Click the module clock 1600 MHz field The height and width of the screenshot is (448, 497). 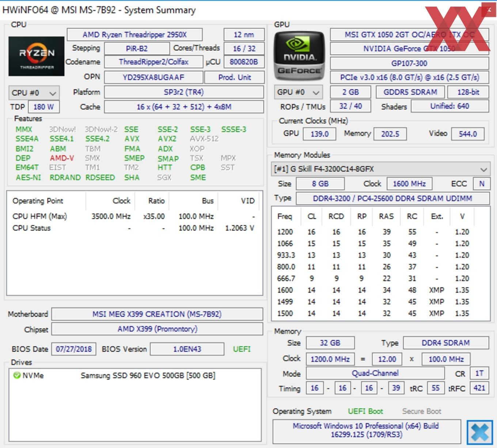pyautogui.click(x=409, y=184)
